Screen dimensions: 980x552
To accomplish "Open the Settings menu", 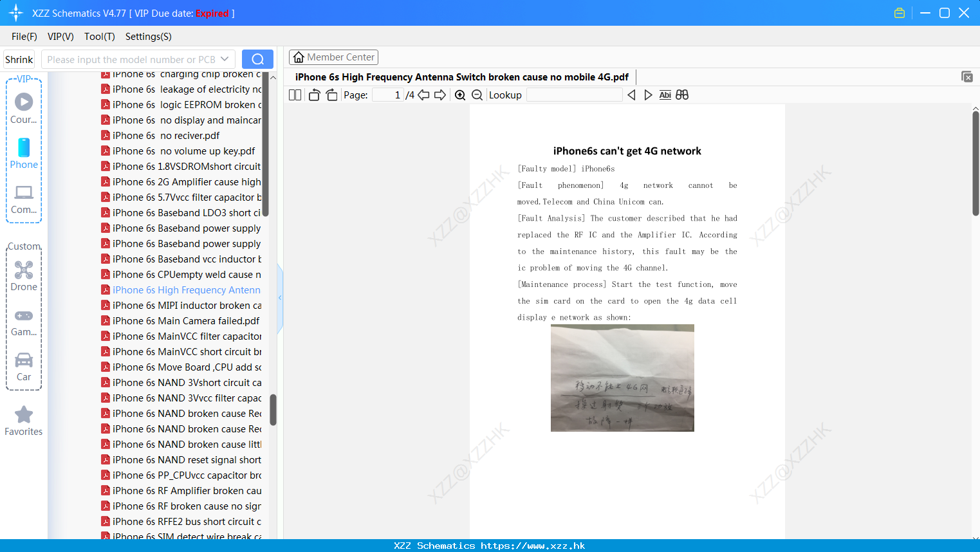I will [x=149, y=37].
